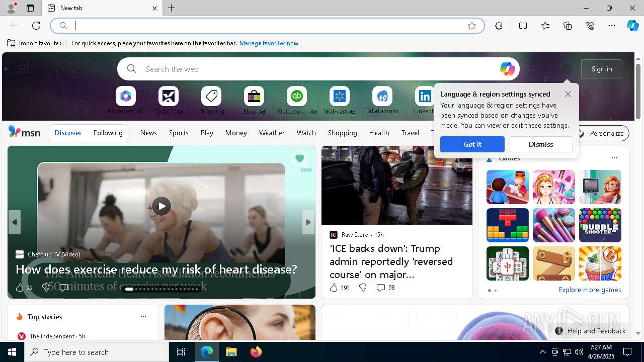Open TakeLessons quick link tile
644x362 pixels.
pyautogui.click(x=382, y=101)
